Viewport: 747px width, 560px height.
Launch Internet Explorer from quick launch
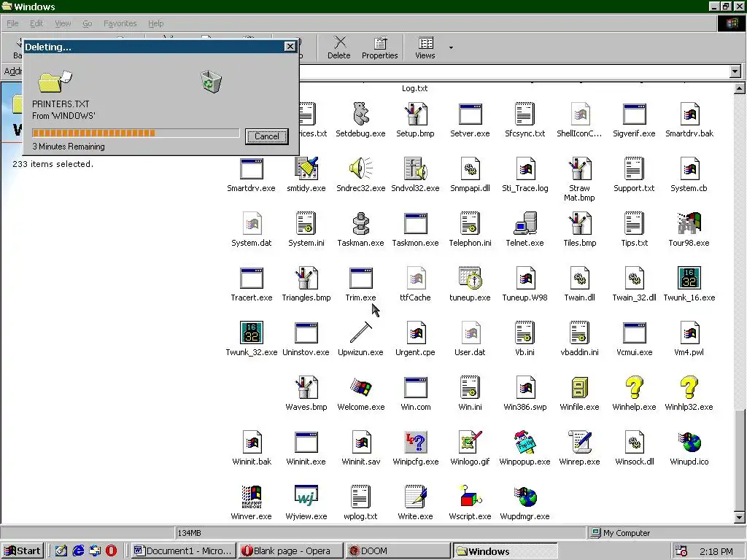78,551
